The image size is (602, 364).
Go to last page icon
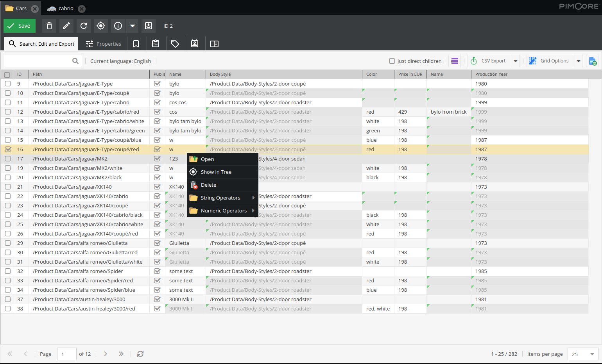121,354
